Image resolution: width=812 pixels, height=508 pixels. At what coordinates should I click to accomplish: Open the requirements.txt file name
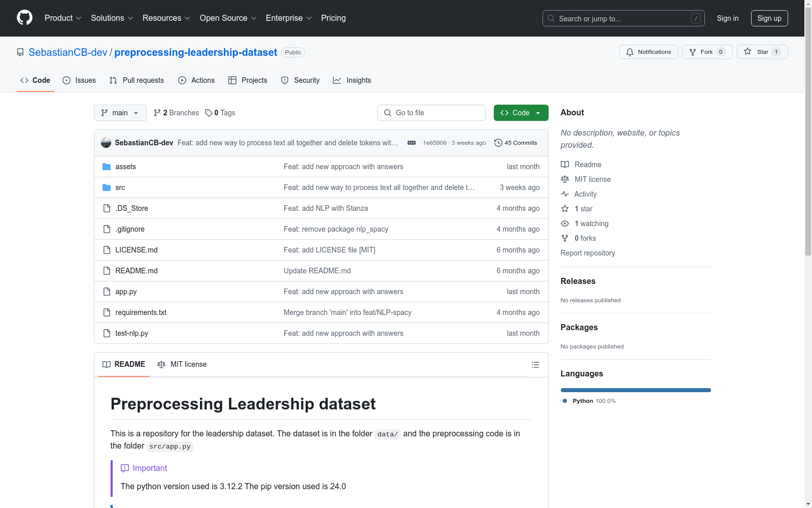pyautogui.click(x=141, y=312)
